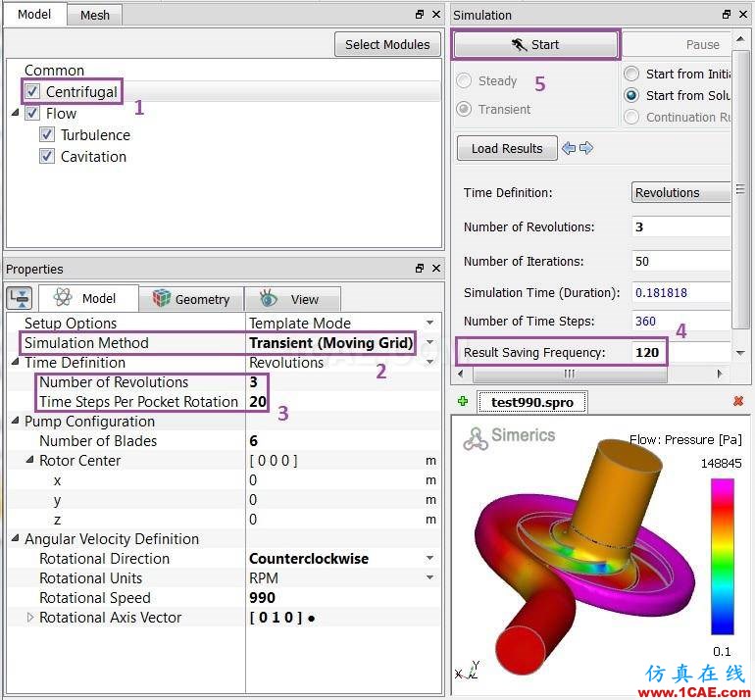755x700 pixels.
Task: Open the Setup Options dropdown
Action: click(430, 323)
